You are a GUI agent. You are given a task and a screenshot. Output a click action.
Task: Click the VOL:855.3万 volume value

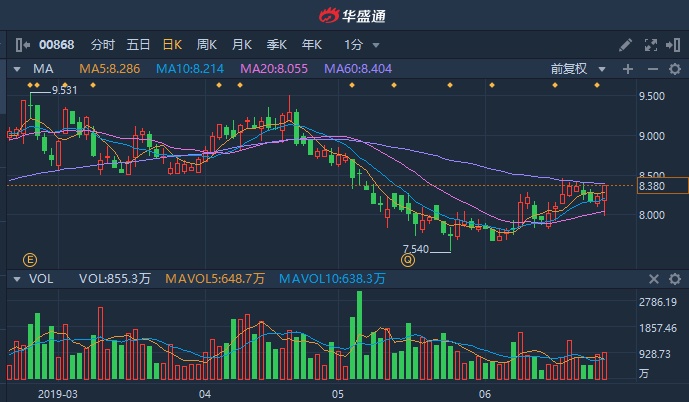(115, 279)
